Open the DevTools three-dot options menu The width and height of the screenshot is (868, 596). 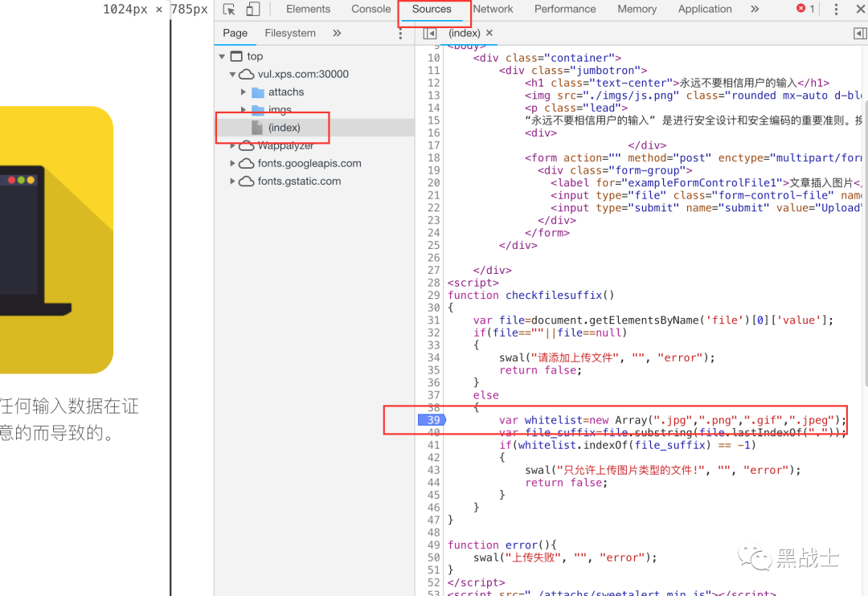pyautogui.click(x=836, y=10)
